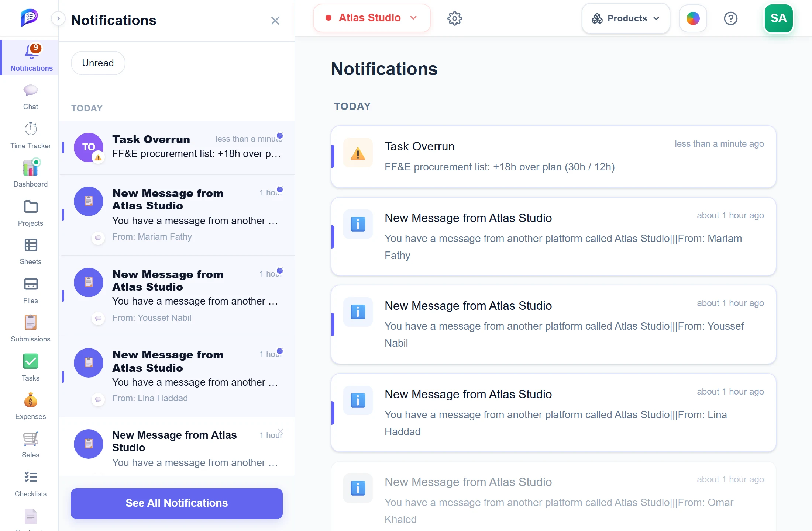The image size is (812, 531).
Task: Open the help question mark icon
Action: pos(731,18)
